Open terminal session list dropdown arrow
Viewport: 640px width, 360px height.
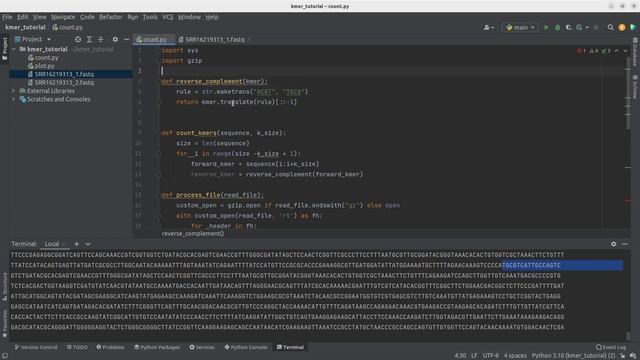click(x=88, y=244)
